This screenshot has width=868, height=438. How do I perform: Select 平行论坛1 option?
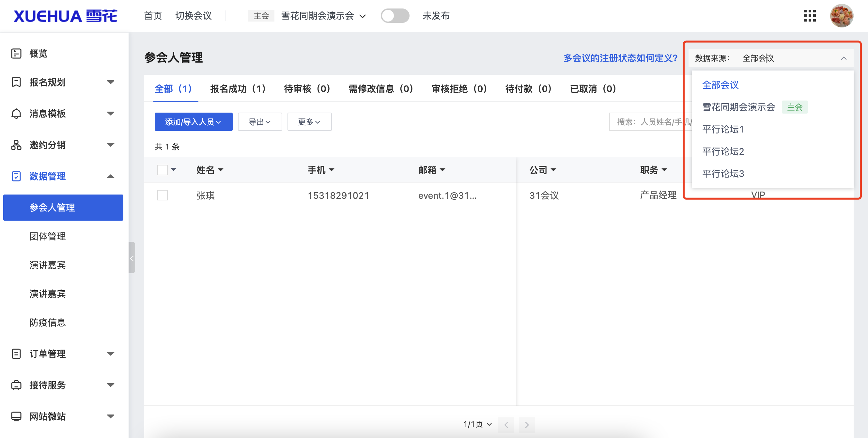coord(772,129)
